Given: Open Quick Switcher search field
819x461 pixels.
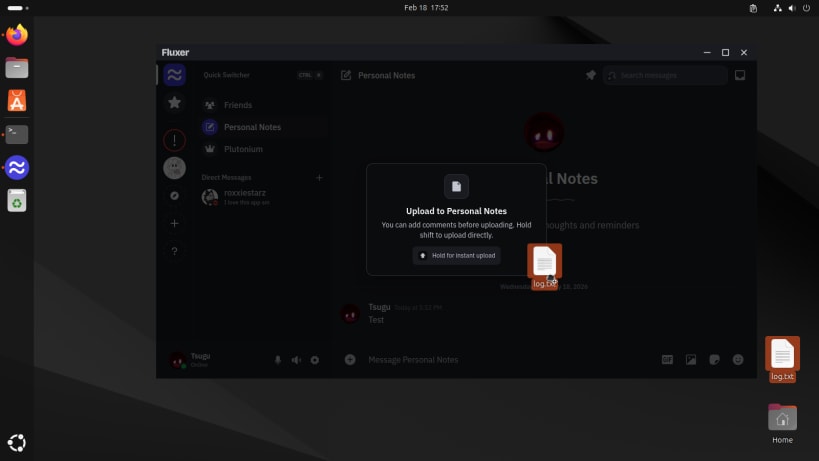Looking at the screenshot, I should [263, 75].
